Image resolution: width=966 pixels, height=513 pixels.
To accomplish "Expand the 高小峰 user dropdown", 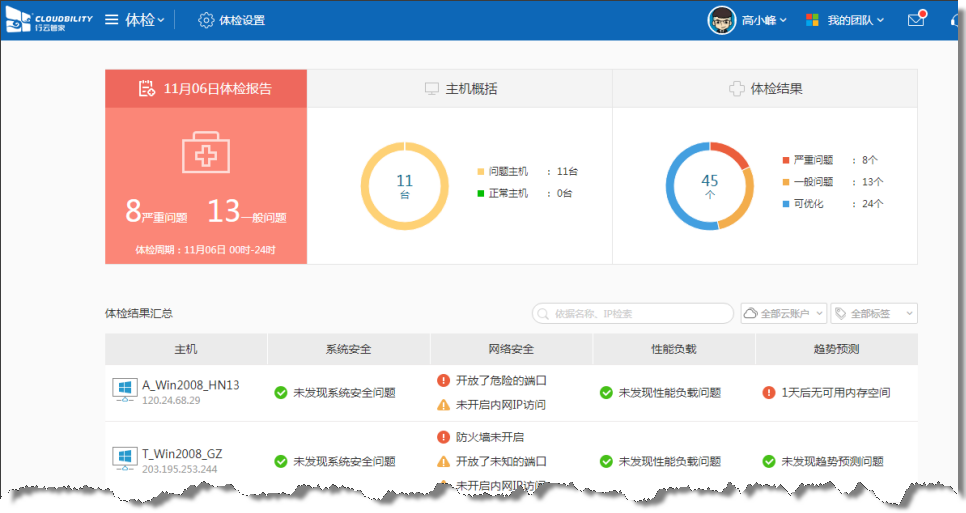I will [x=782, y=20].
